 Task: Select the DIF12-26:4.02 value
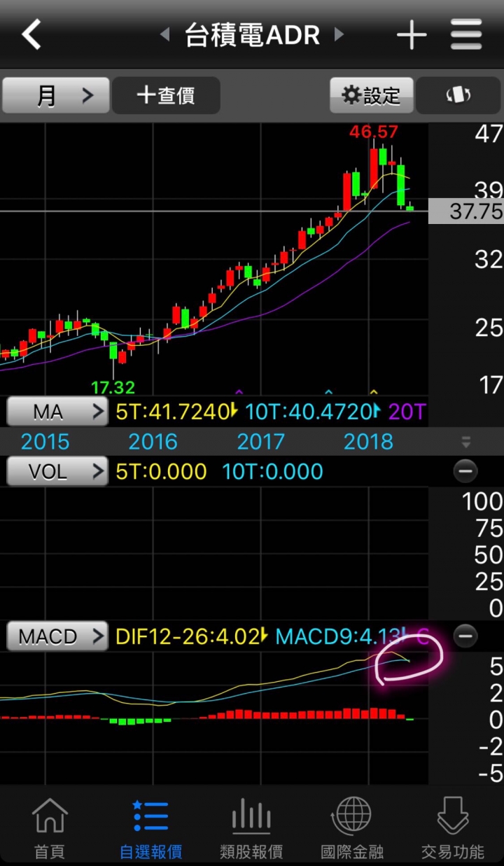pyautogui.click(x=187, y=636)
